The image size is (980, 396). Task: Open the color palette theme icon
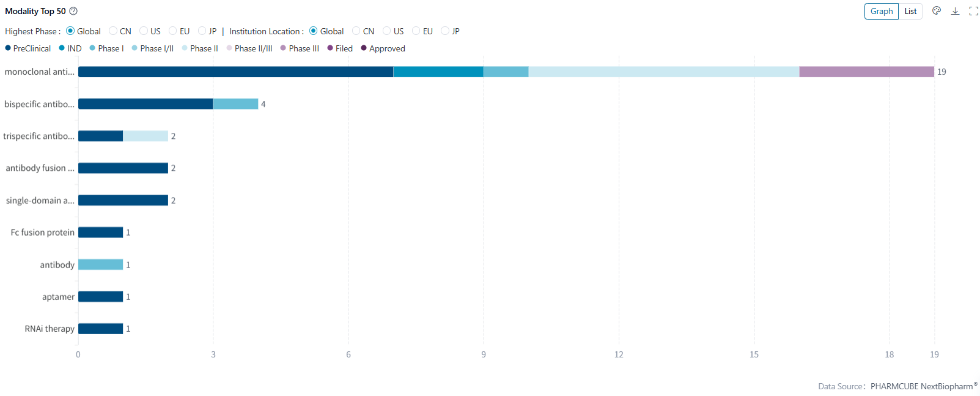pyautogui.click(x=937, y=11)
